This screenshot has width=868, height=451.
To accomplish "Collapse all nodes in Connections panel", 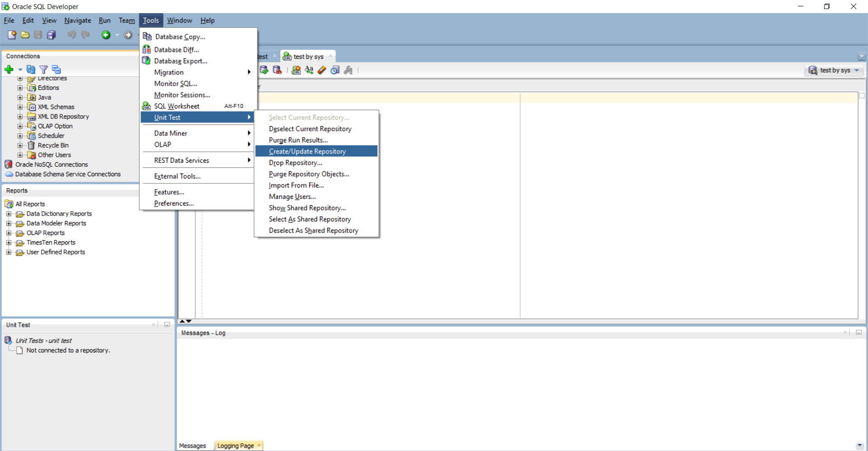I will coord(56,70).
